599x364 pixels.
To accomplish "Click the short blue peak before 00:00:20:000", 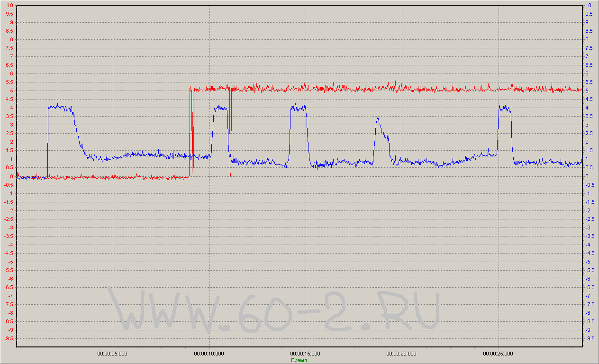I will (x=377, y=118).
